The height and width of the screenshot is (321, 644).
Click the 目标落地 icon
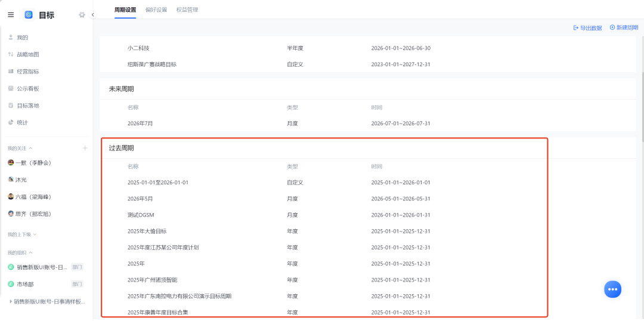point(11,106)
